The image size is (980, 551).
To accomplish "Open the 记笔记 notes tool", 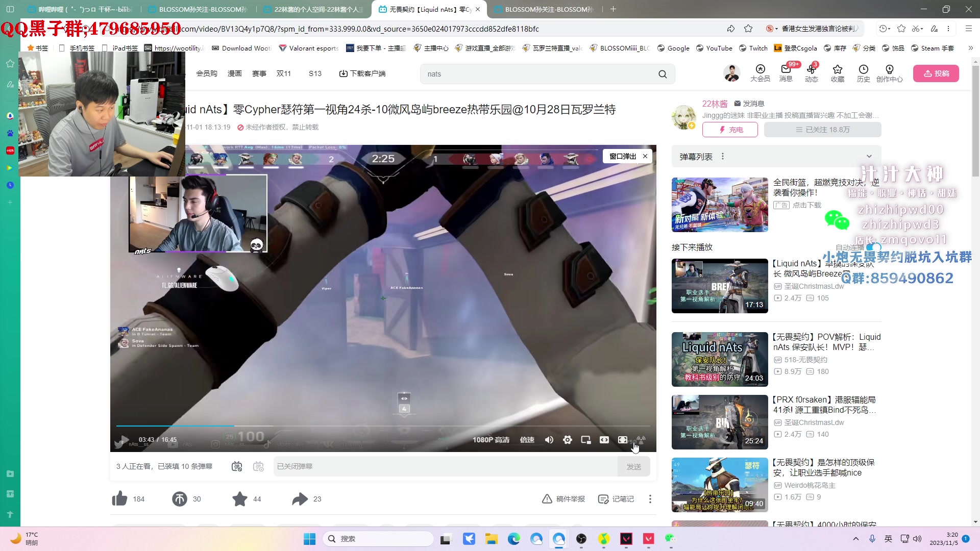I will click(616, 498).
